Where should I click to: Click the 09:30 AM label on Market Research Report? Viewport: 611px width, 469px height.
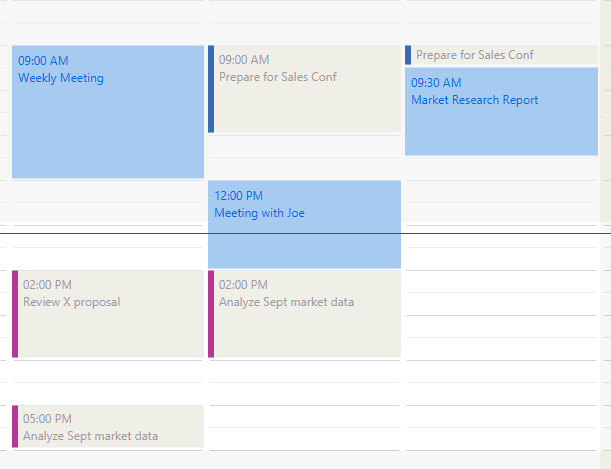(x=436, y=83)
